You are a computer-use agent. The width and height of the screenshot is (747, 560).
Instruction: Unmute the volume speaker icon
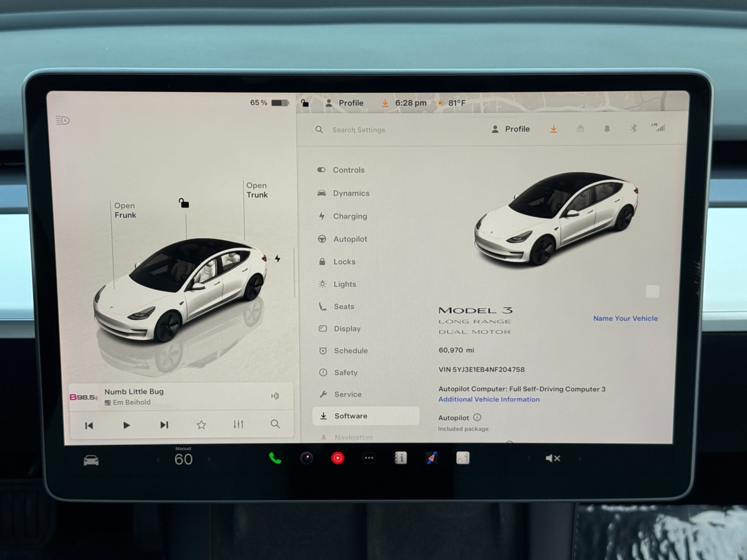(552, 458)
